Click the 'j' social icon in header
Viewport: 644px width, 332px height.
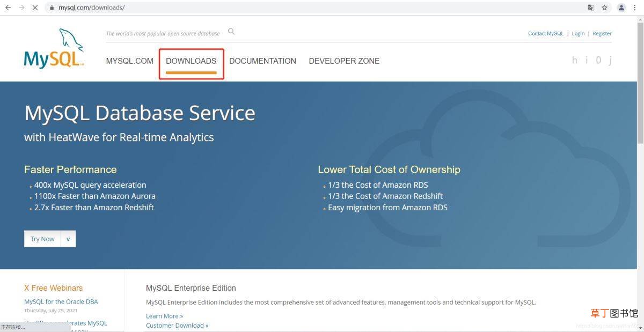click(610, 61)
